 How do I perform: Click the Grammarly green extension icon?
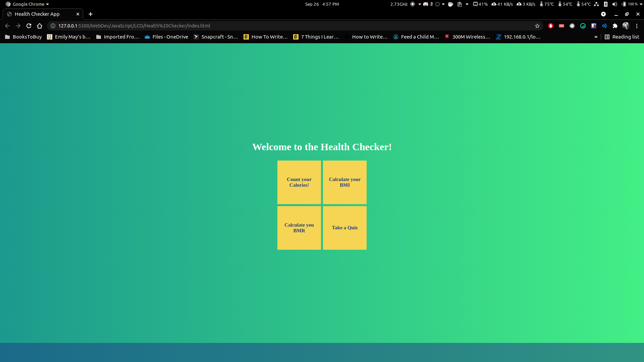[x=583, y=26]
